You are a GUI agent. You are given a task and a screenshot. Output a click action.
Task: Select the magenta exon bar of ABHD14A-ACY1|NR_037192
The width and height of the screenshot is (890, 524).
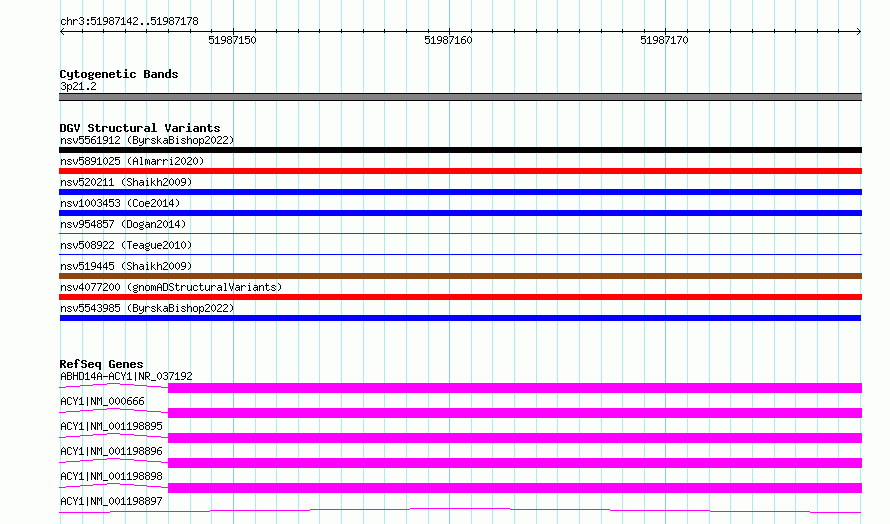[515, 388]
